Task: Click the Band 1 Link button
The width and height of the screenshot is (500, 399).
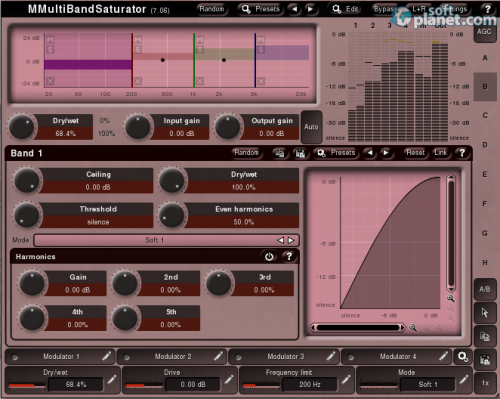Action: coord(441,153)
